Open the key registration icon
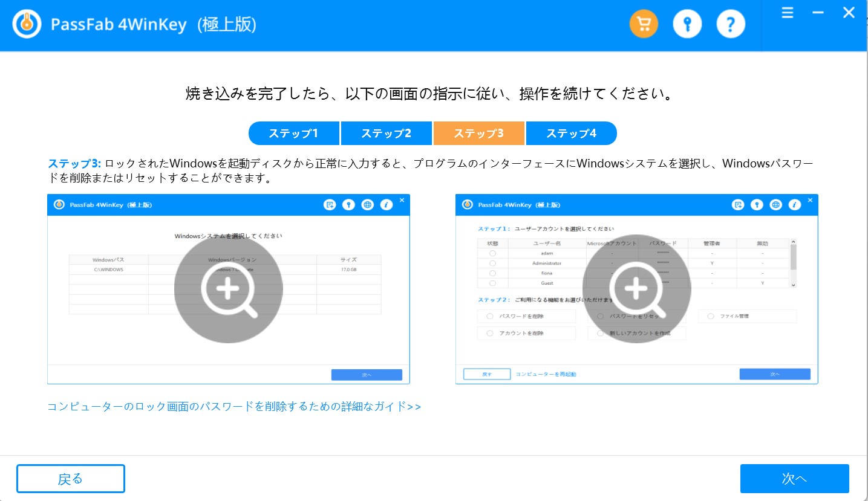The width and height of the screenshot is (868, 501). 687,25
